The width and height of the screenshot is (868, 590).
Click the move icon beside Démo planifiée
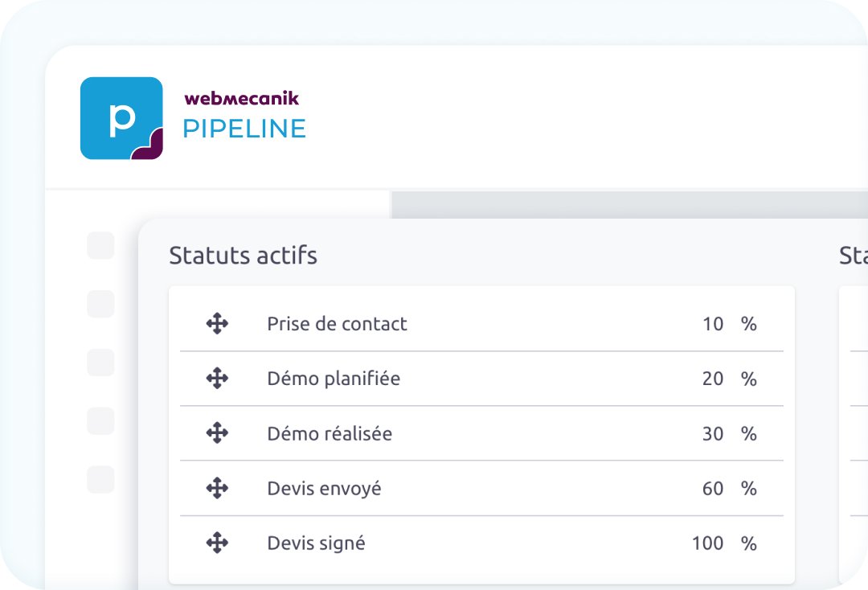point(217,379)
